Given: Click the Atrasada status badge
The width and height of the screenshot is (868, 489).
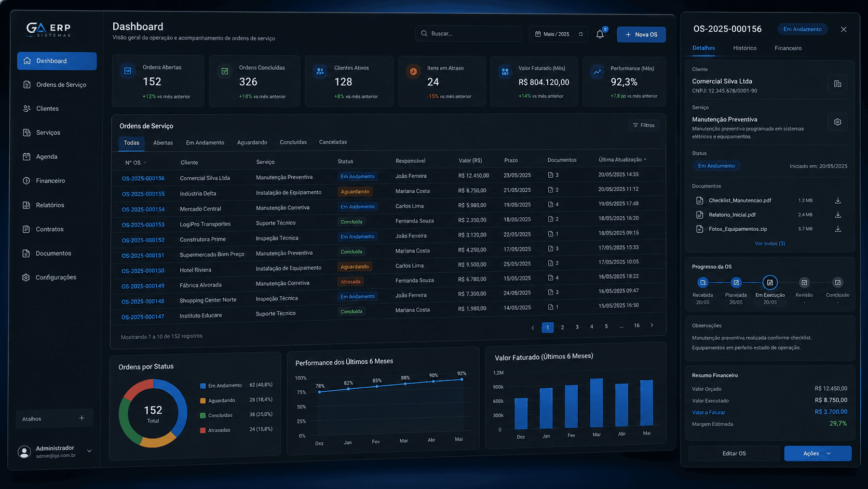Looking at the screenshot, I should coord(350,282).
